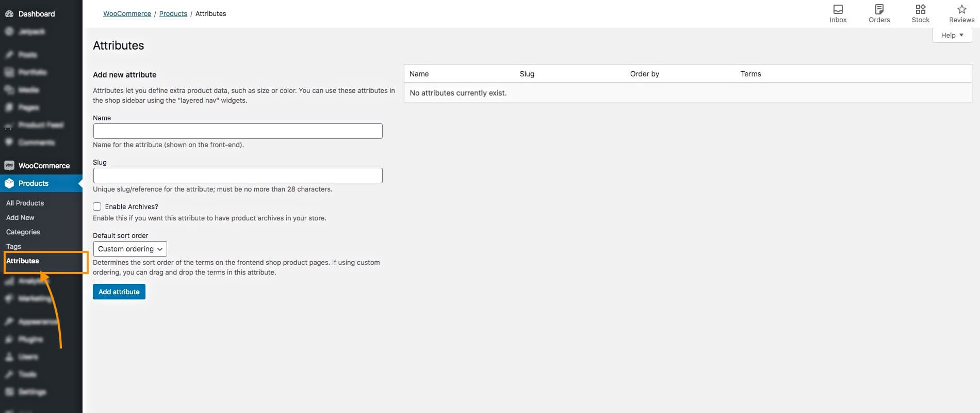This screenshot has height=413, width=980.
Task: Click the Products box icon in sidebar
Action: 9,183
